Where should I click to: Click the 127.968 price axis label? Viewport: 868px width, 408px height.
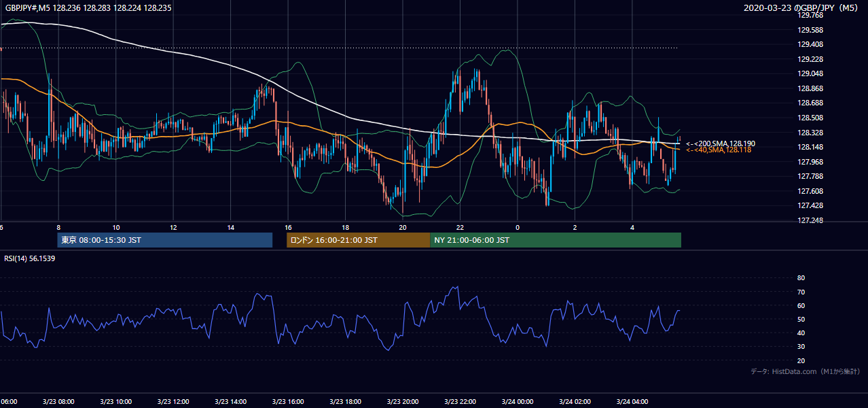(810, 162)
